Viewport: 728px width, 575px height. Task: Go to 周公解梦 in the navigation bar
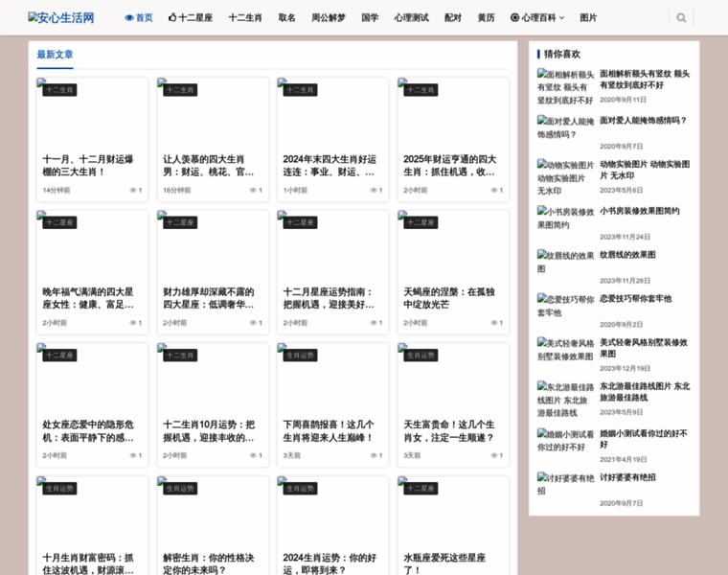point(329,17)
